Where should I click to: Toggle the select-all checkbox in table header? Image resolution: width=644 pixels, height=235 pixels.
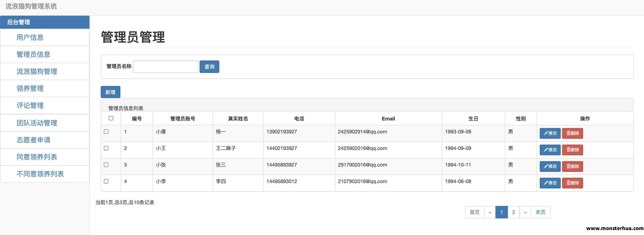111,118
